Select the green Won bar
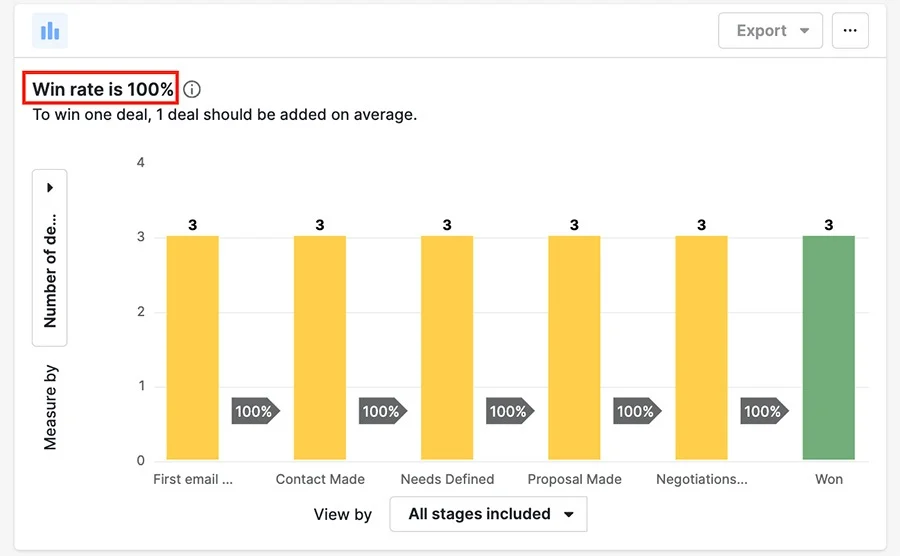The height and width of the screenshot is (556, 900). point(829,348)
